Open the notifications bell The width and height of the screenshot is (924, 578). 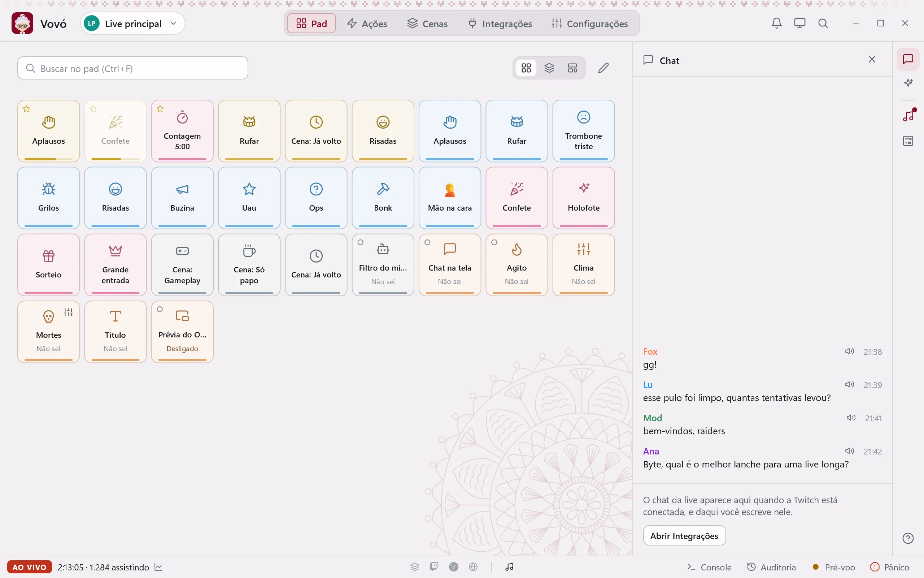(x=776, y=23)
